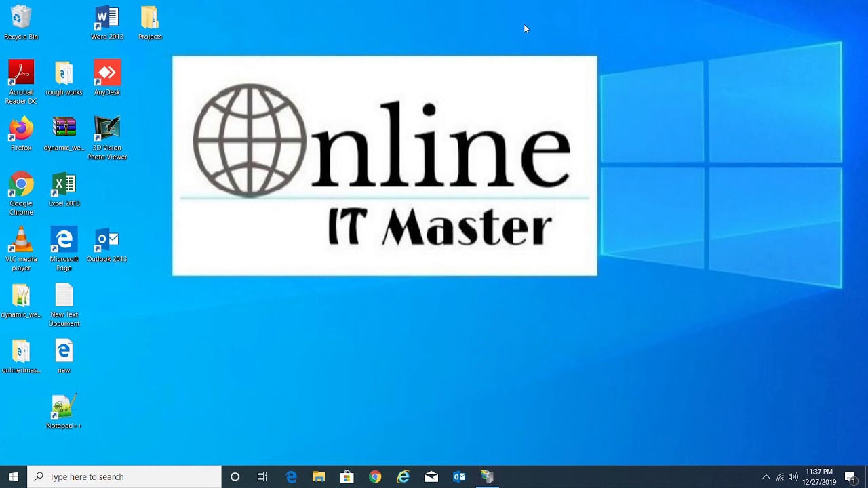Image resolution: width=868 pixels, height=488 pixels.
Task: Select the Outlook 2013 desktop shortcut
Action: 107,245
